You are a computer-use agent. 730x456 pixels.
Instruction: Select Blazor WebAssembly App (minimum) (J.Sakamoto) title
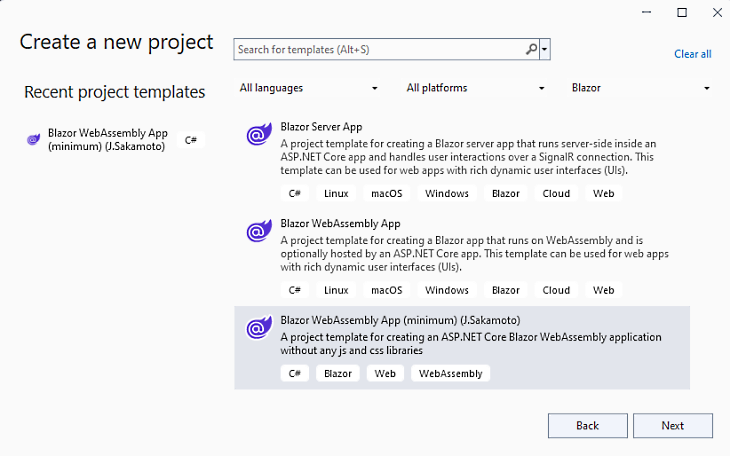400,320
